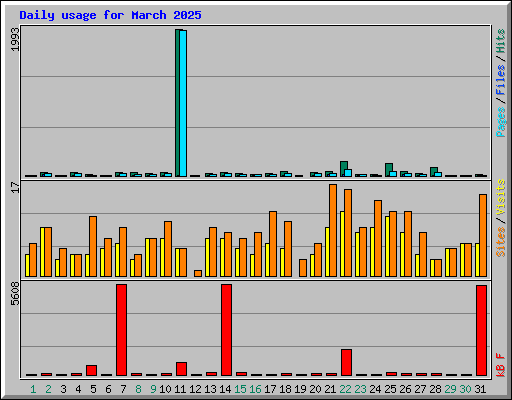Image resolution: width=512 pixels, height=400 pixels.
Task: Click the red KB bar for day 5
Action: click(x=91, y=370)
